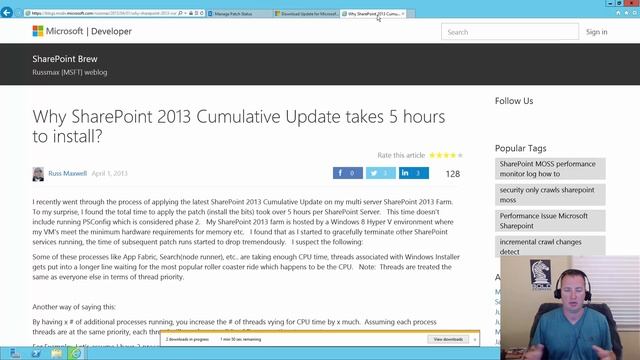Open browser Tools gear icon
Screen dimensions: 640x360
634,13
